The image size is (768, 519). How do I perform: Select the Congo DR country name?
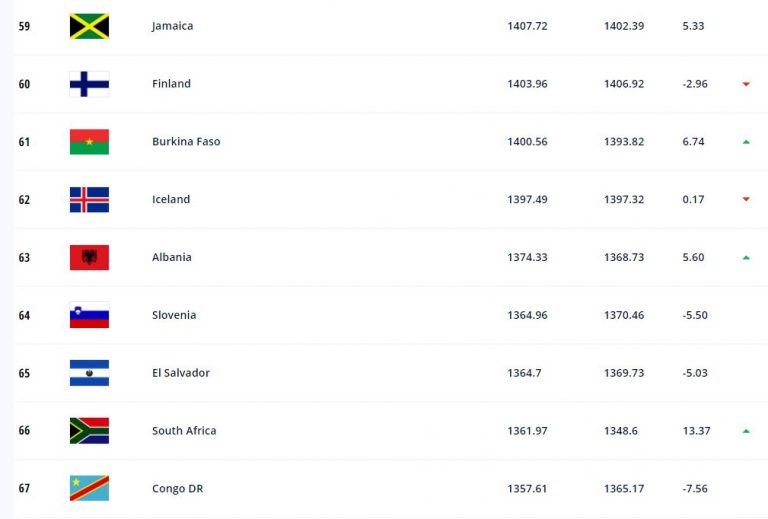point(177,488)
